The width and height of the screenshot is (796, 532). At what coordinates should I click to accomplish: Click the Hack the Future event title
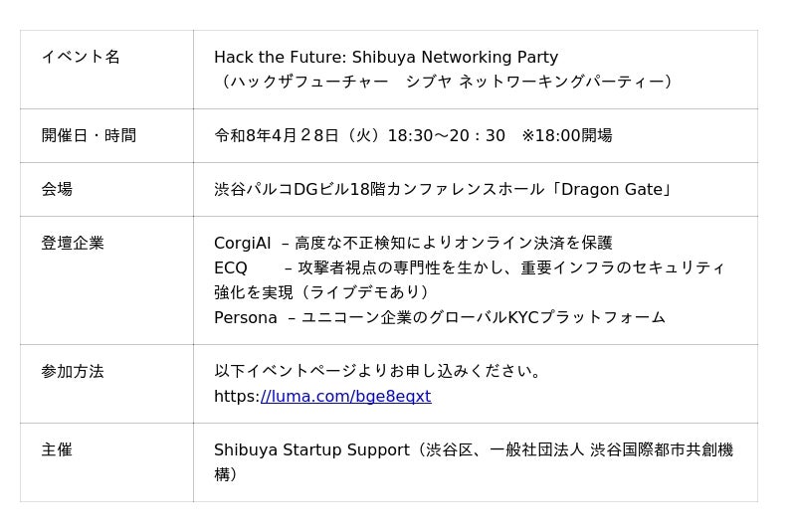tap(386, 57)
